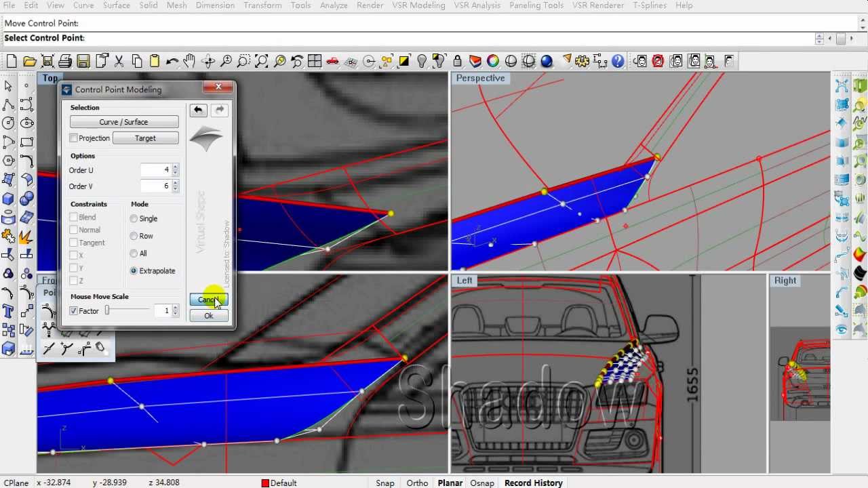Click the red Default layer swatch
Screen dimensions: 868x488
tap(265, 483)
